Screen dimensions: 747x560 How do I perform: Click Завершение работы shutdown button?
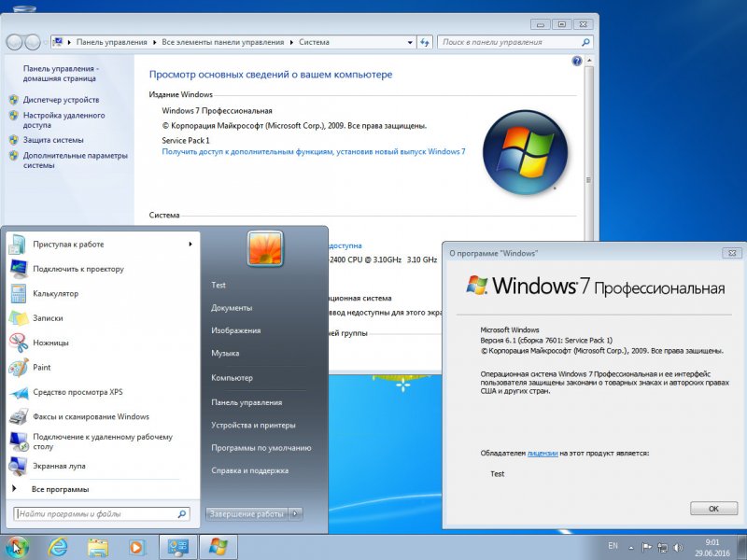pyautogui.click(x=247, y=514)
